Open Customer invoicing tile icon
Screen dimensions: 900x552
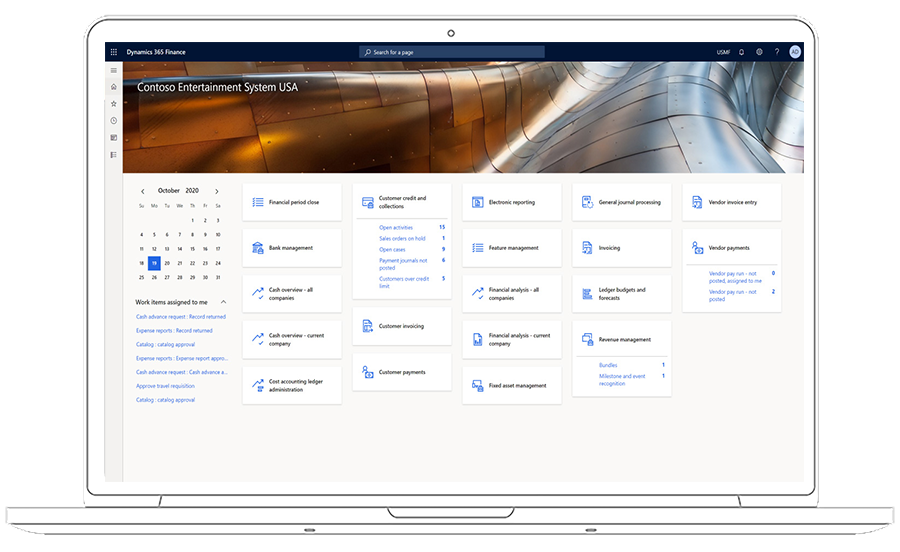tap(368, 326)
